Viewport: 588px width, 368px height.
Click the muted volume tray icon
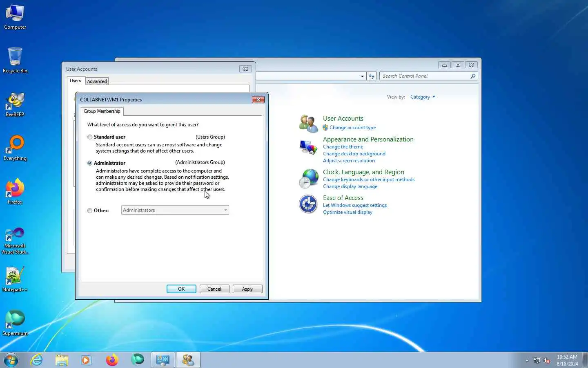coord(547,360)
